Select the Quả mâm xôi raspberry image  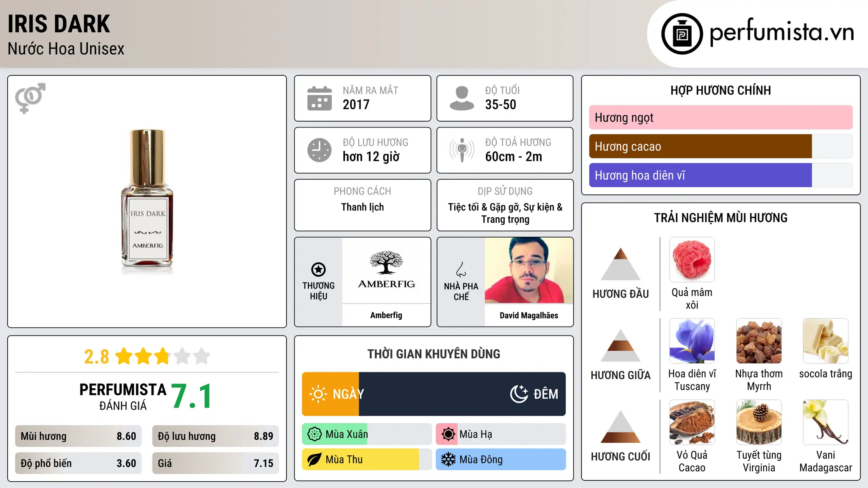(692, 260)
